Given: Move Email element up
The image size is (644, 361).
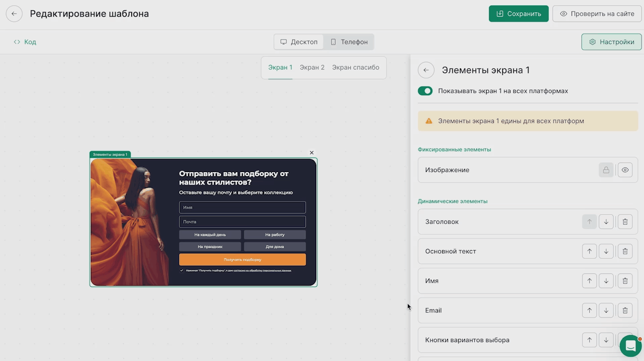Looking at the screenshot, I should tap(589, 310).
